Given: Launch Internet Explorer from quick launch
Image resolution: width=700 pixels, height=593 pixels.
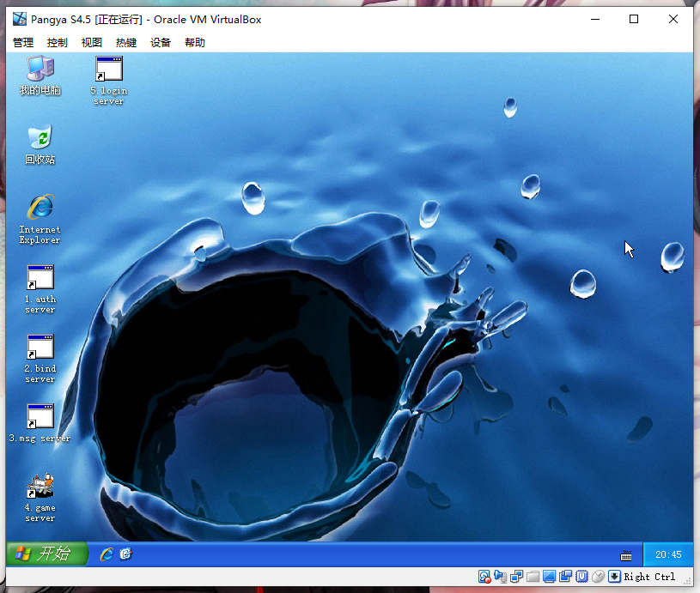Looking at the screenshot, I should [x=107, y=554].
